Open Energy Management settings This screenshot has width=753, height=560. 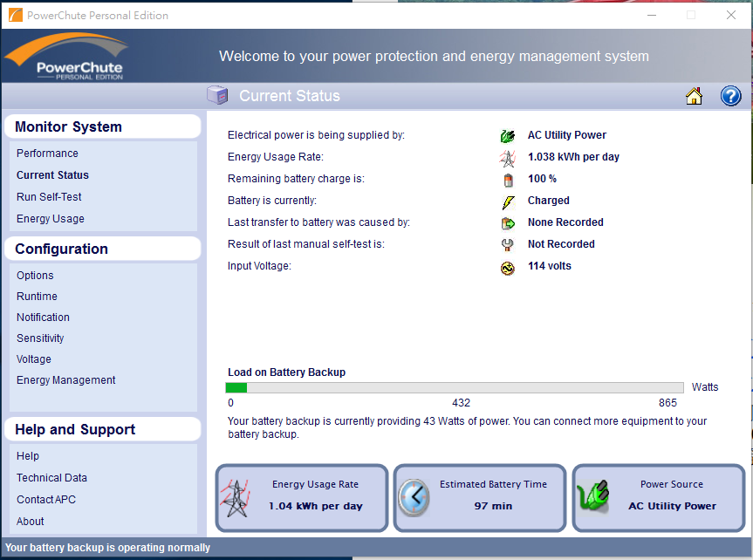[65, 380]
